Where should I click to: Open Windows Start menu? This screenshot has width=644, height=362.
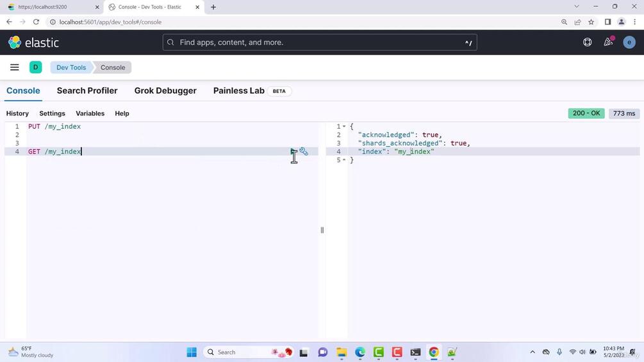(x=192, y=352)
